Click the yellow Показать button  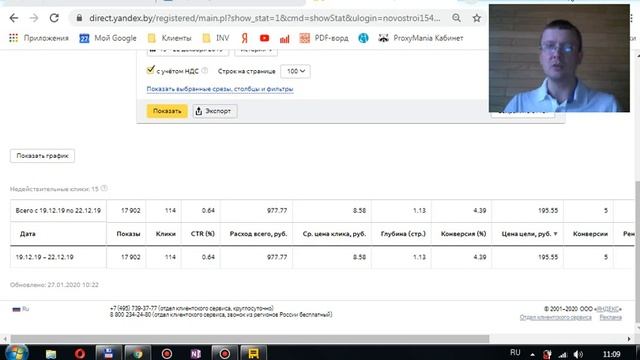coord(167,111)
